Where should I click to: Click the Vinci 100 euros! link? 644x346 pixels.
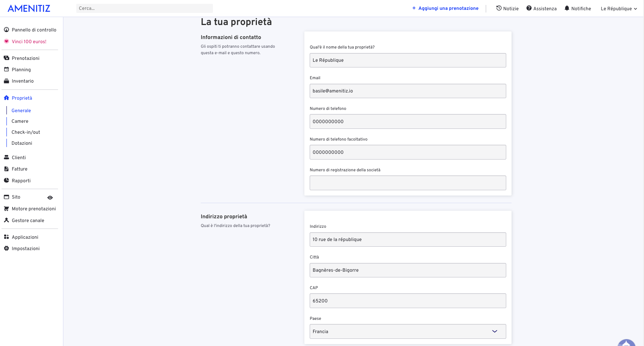pos(29,42)
